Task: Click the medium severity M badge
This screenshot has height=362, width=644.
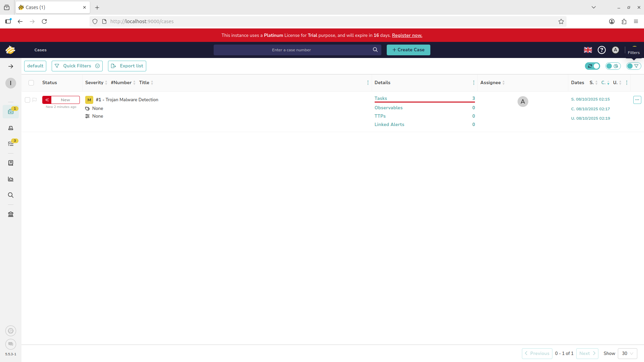Action: click(x=89, y=100)
